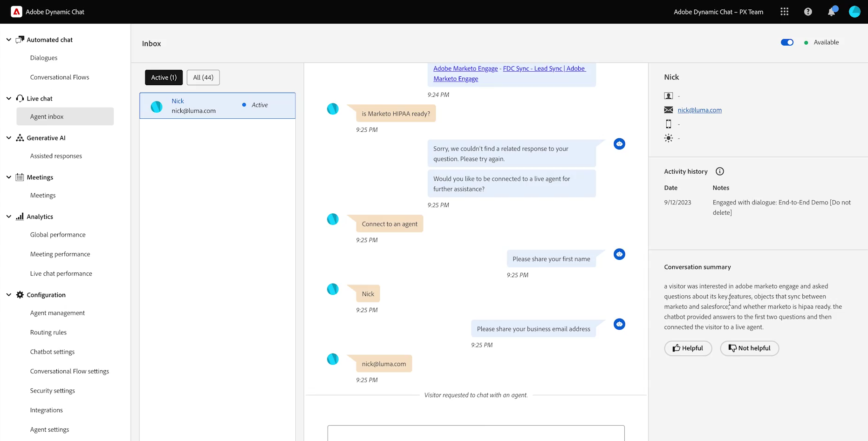
Task: Open the nick@luma.com email link
Action: pyautogui.click(x=699, y=110)
